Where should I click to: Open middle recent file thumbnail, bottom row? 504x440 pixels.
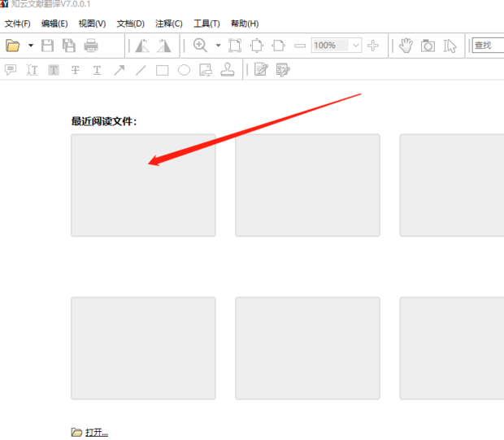coord(307,348)
